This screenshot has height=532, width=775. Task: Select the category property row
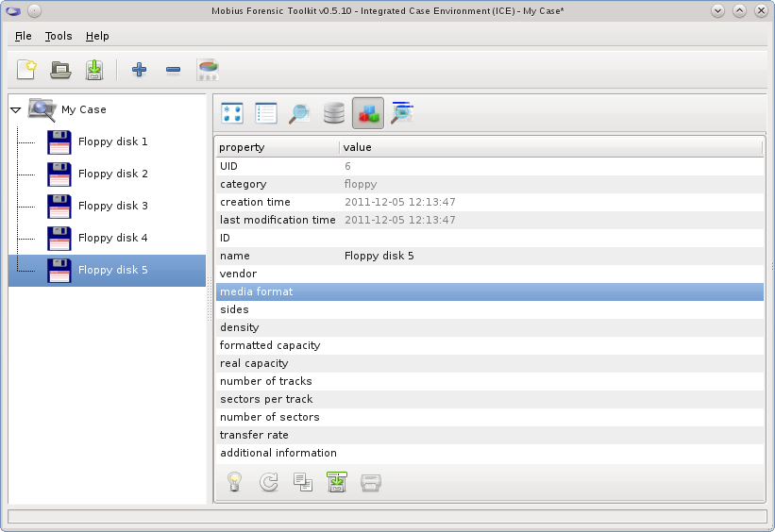pyautogui.click(x=490, y=184)
